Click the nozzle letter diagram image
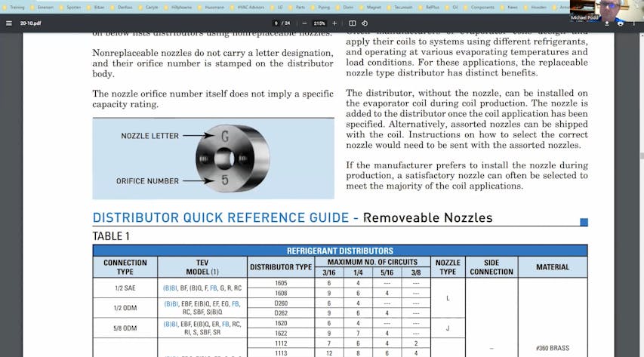The height and width of the screenshot is (357, 644). (x=213, y=158)
